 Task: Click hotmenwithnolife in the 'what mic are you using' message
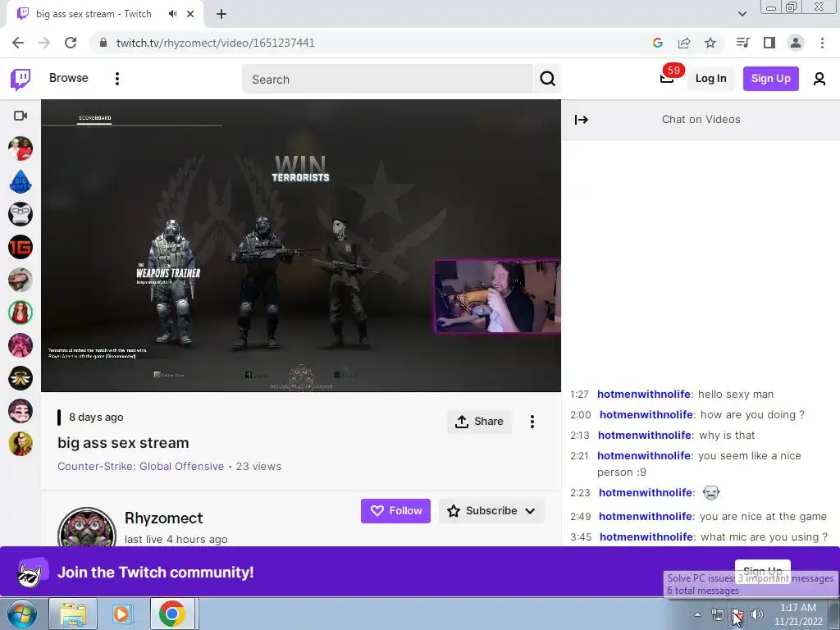coord(646,536)
